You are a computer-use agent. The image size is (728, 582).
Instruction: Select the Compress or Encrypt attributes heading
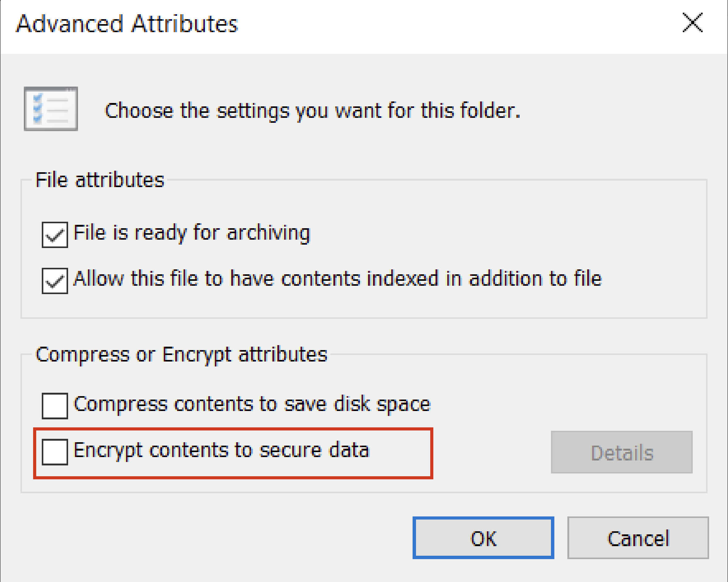point(182,355)
